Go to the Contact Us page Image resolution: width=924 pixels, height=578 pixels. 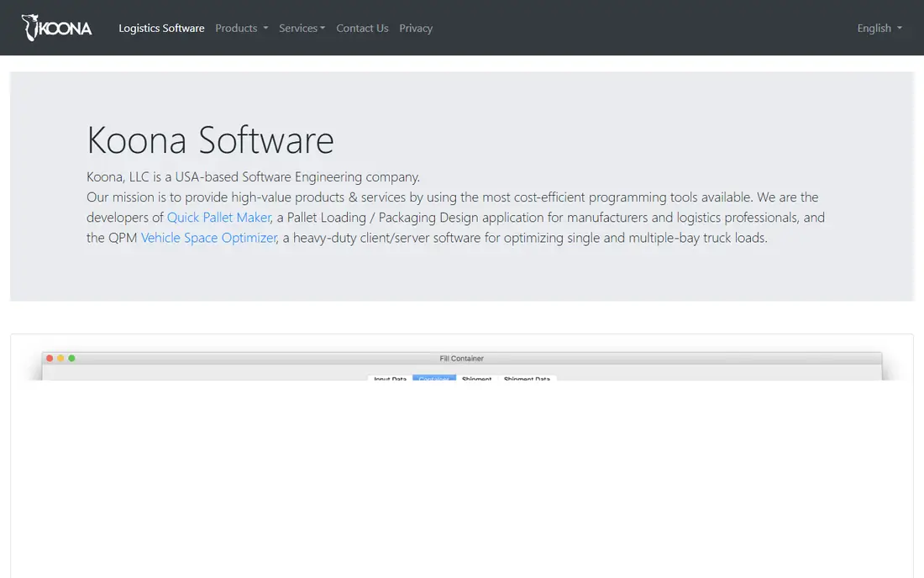(x=362, y=28)
